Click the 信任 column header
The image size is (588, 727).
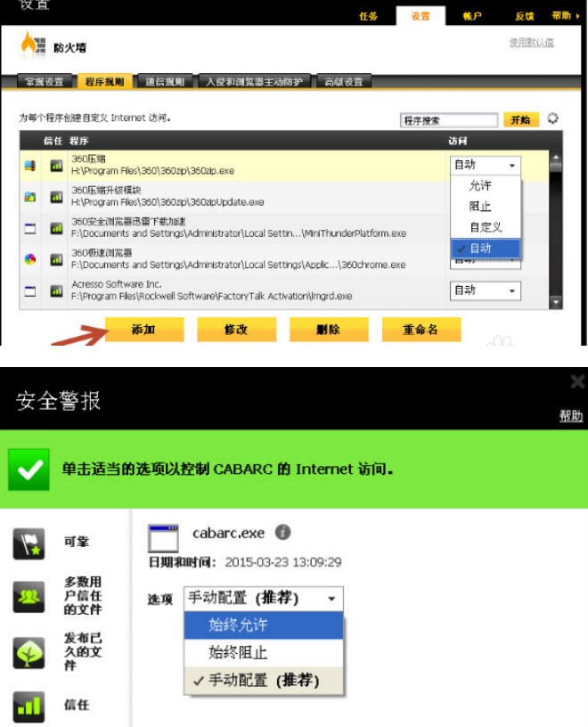[53, 141]
